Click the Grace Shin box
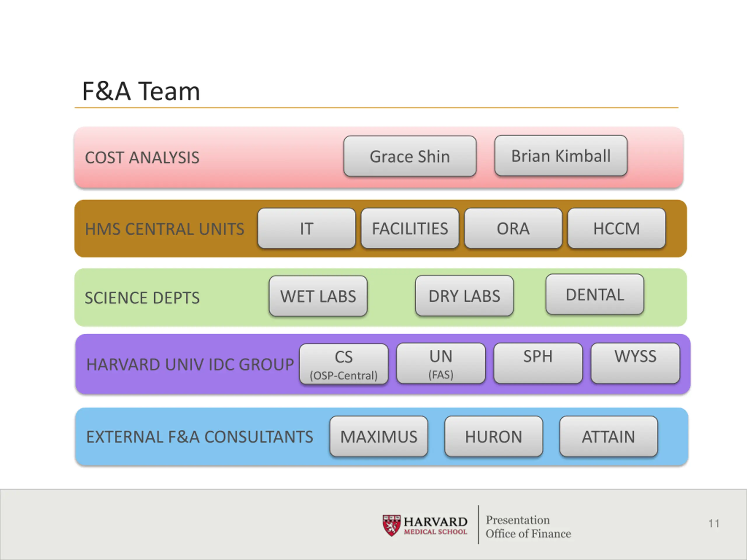This screenshot has width=747, height=560. click(410, 156)
